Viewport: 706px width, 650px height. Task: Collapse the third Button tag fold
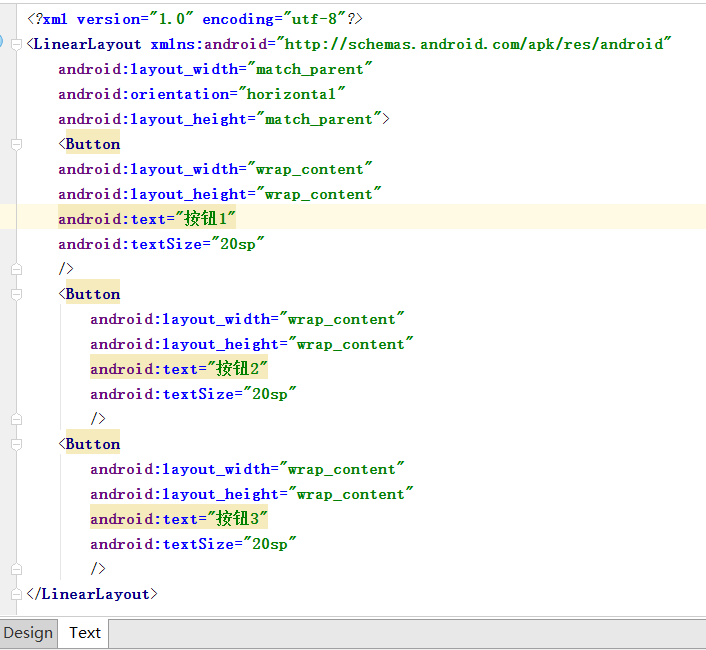click(x=16, y=444)
